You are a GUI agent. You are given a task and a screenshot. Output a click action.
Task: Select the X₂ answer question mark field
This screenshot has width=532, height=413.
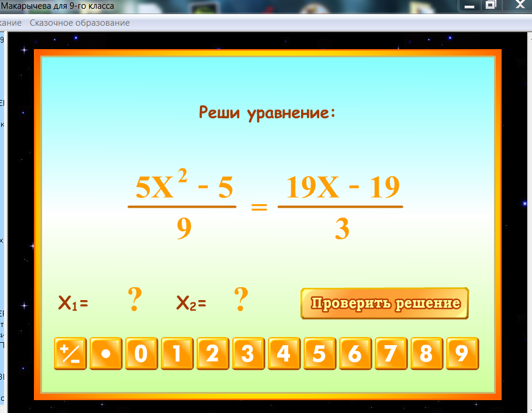(x=241, y=301)
